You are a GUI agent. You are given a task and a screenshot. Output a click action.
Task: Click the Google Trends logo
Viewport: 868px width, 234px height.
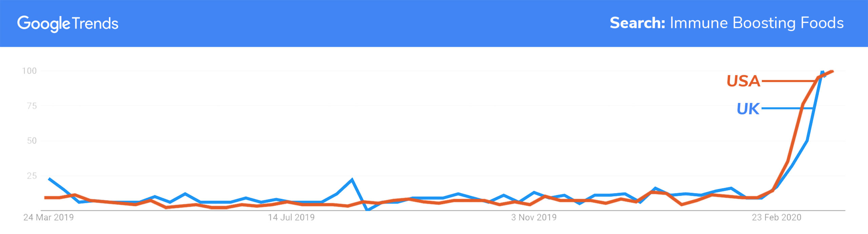coord(68,24)
